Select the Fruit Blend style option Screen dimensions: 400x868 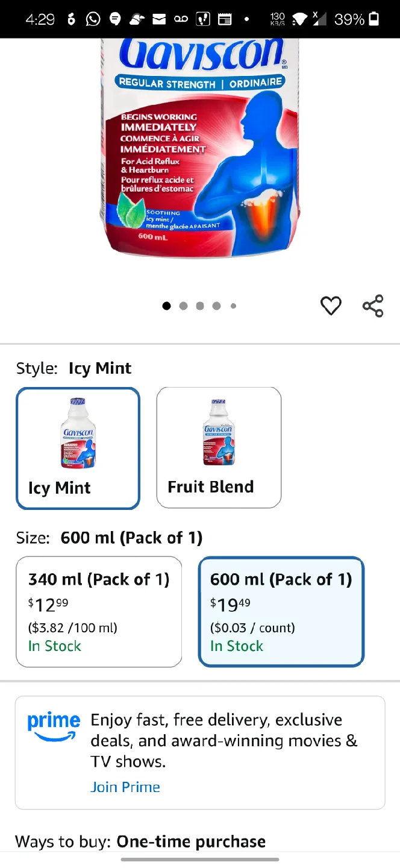219,448
